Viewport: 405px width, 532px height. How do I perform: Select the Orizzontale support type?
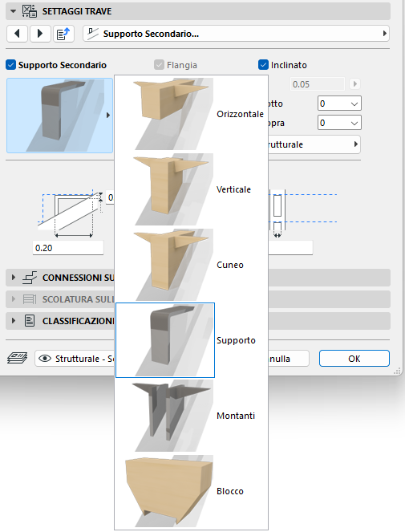[x=191, y=114]
